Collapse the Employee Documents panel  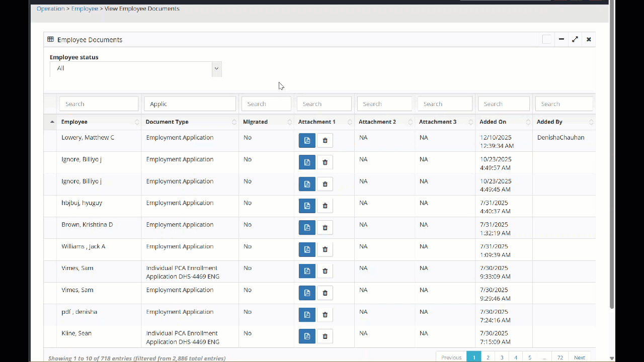point(561,39)
